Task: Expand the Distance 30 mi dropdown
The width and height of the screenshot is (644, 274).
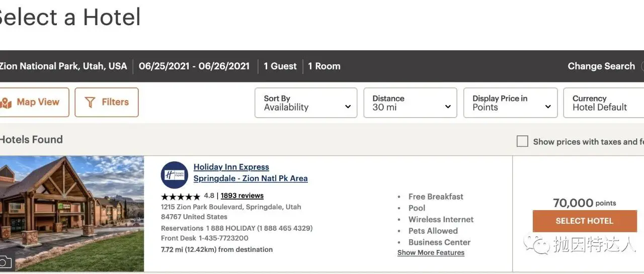Action: 410,103
